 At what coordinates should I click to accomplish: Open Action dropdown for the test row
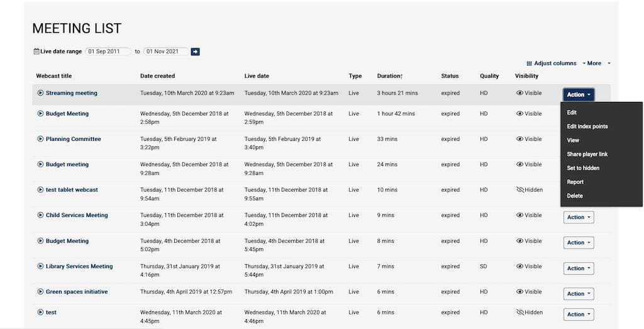pos(579,314)
